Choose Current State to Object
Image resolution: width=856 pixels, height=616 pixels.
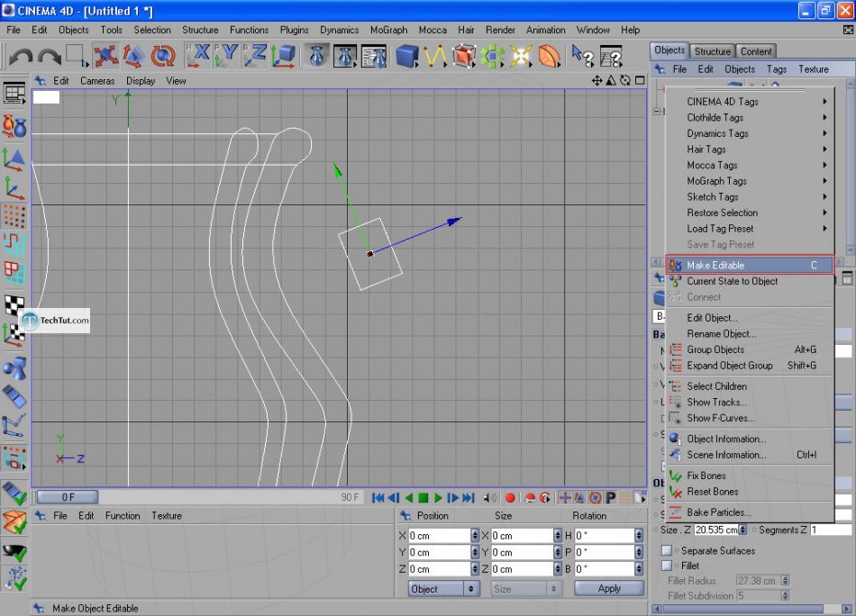coord(750,281)
